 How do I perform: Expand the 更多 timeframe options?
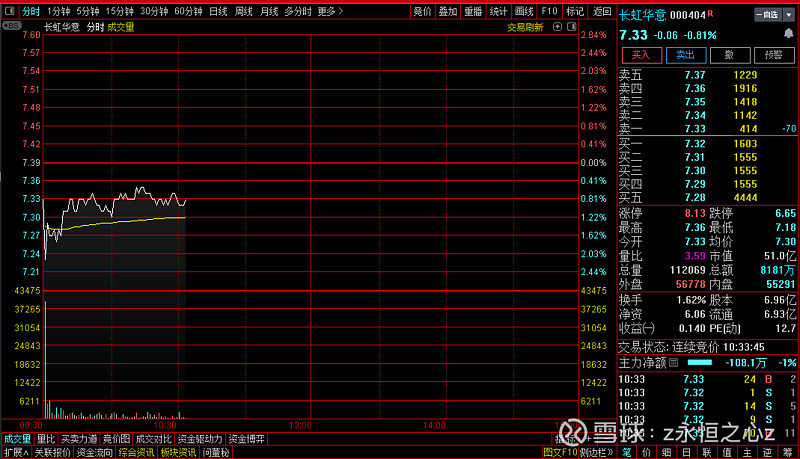[x=330, y=11]
